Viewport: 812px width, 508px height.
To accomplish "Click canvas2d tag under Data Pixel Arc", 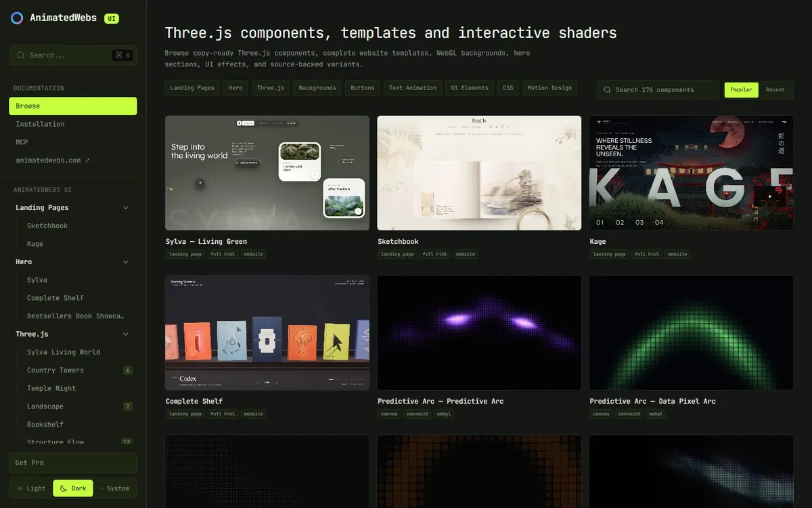I will coord(629,414).
